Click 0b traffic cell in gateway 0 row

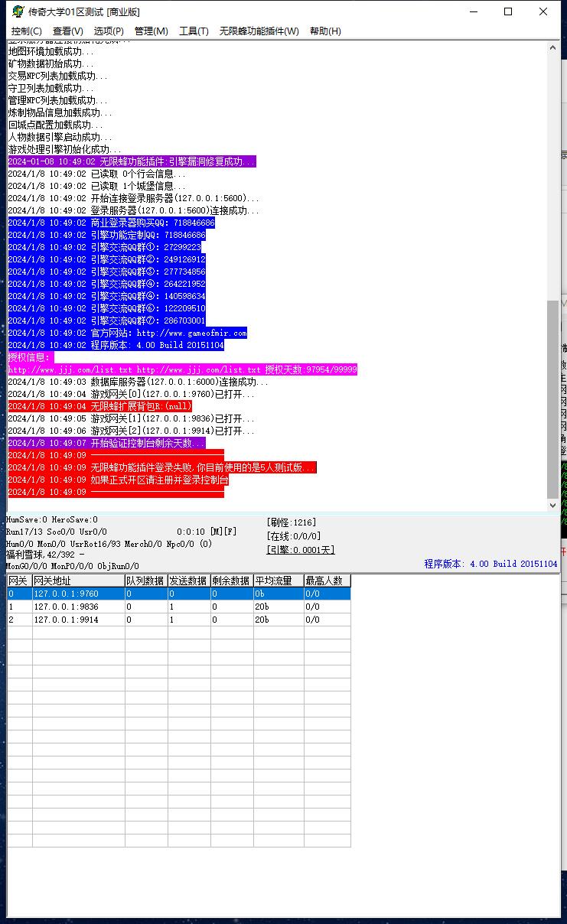click(279, 594)
